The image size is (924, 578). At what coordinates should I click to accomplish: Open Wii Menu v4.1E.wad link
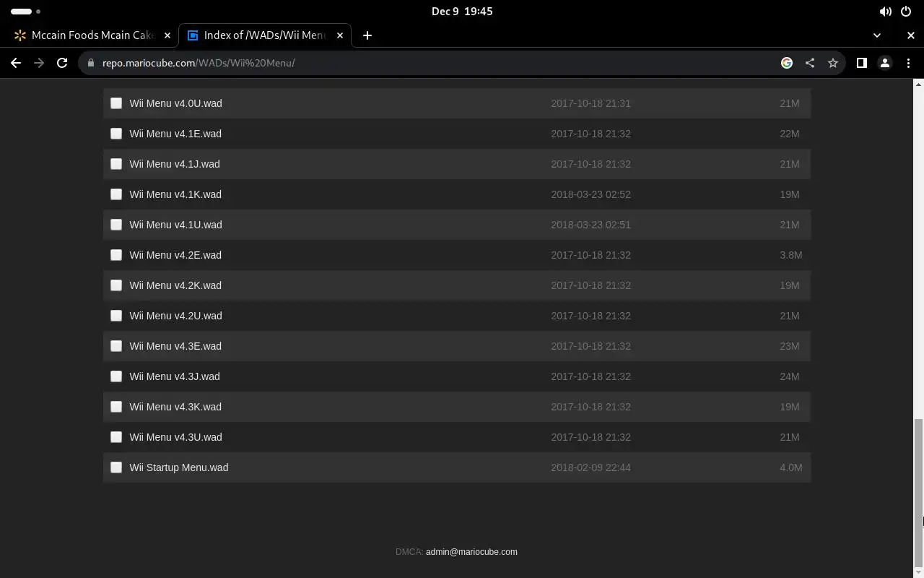click(x=175, y=134)
